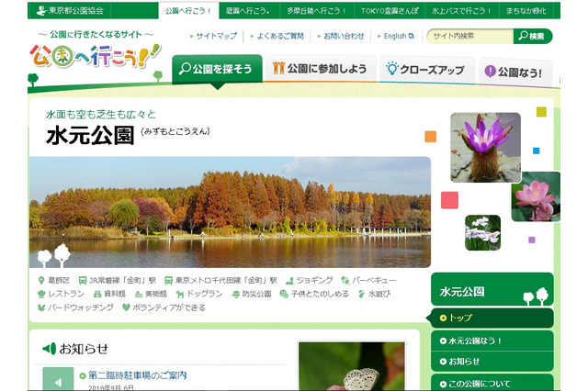Open the 庭園へ行こう。 top tab
This screenshot has width=588, height=391.
click(248, 11)
